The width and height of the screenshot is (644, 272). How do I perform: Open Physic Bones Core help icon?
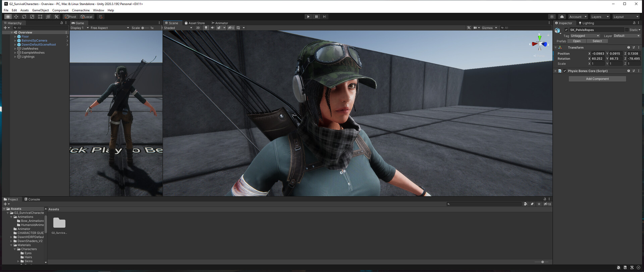[x=629, y=71]
